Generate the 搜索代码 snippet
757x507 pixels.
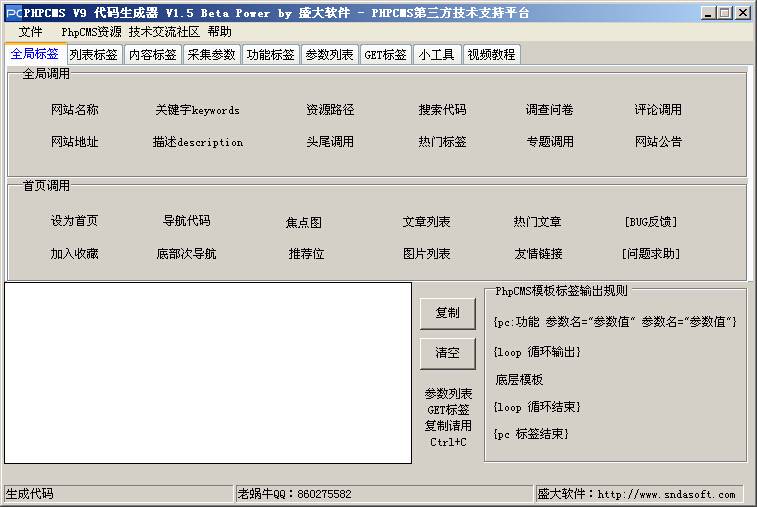[x=443, y=110]
